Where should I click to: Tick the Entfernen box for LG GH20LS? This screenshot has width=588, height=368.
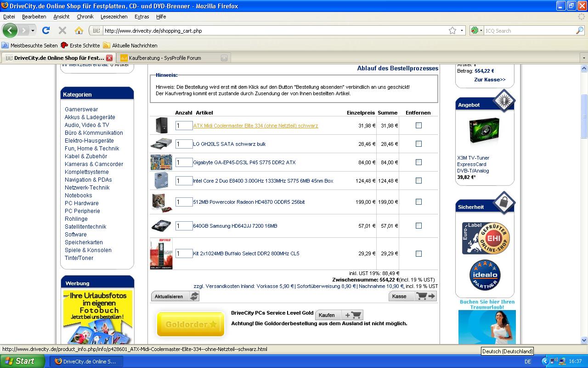[x=418, y=144]
